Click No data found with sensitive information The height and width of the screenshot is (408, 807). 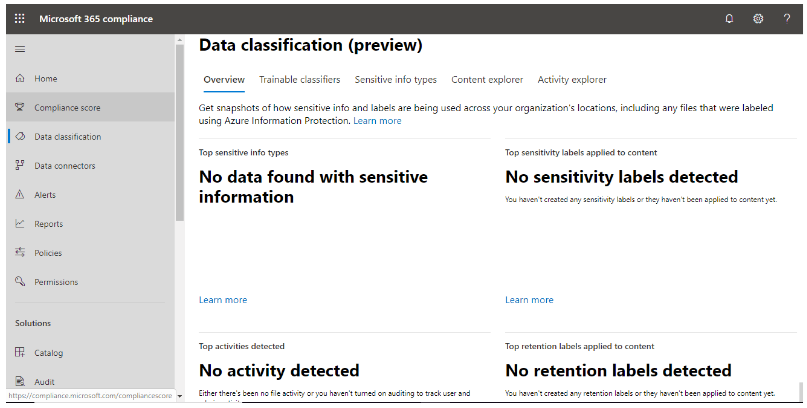point(313,187)
